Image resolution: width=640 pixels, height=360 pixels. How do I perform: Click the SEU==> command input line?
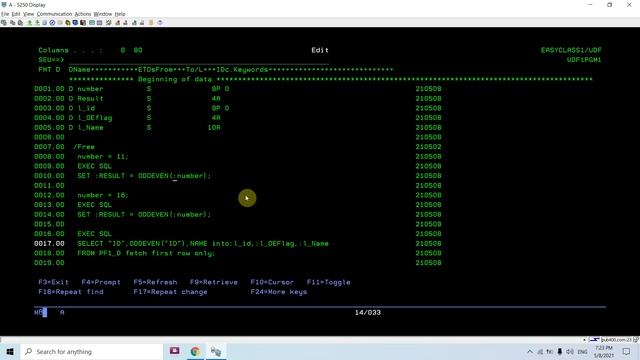198,60
